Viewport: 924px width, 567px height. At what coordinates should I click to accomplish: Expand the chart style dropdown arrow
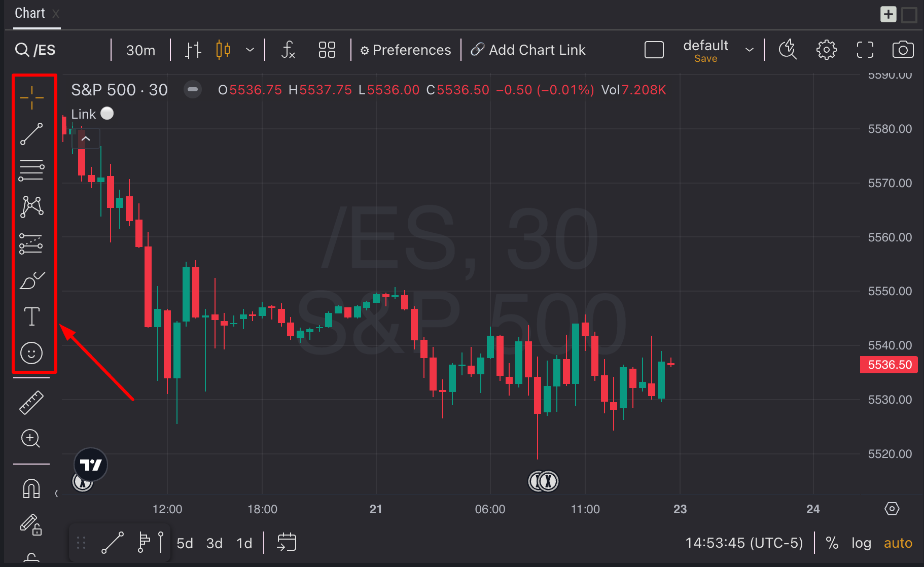click(x=250, y=50)
